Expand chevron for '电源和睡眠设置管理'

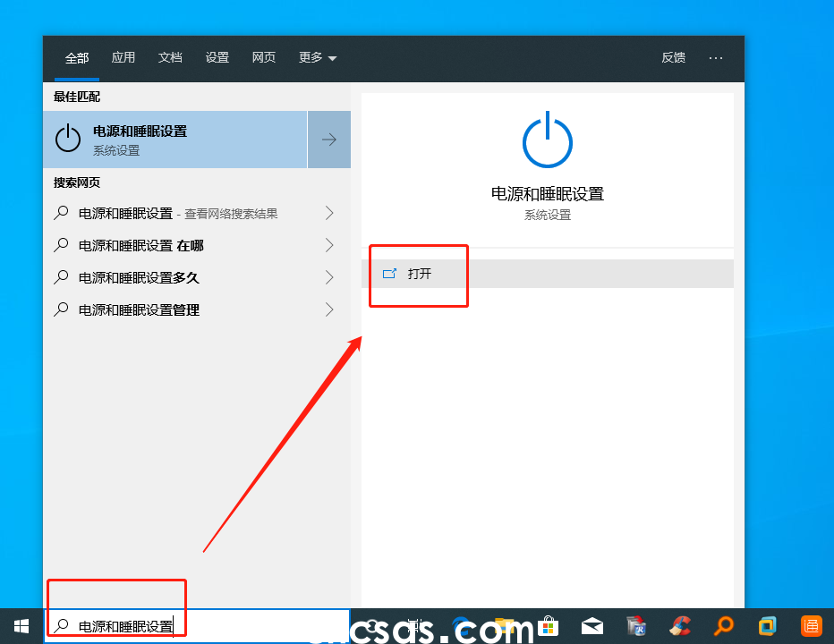pos(329,309)
